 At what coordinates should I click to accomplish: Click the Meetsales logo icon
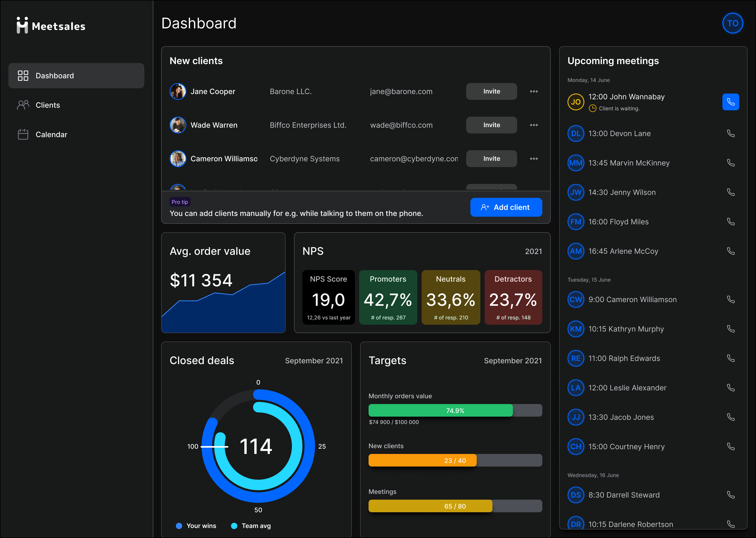(22, 25)
